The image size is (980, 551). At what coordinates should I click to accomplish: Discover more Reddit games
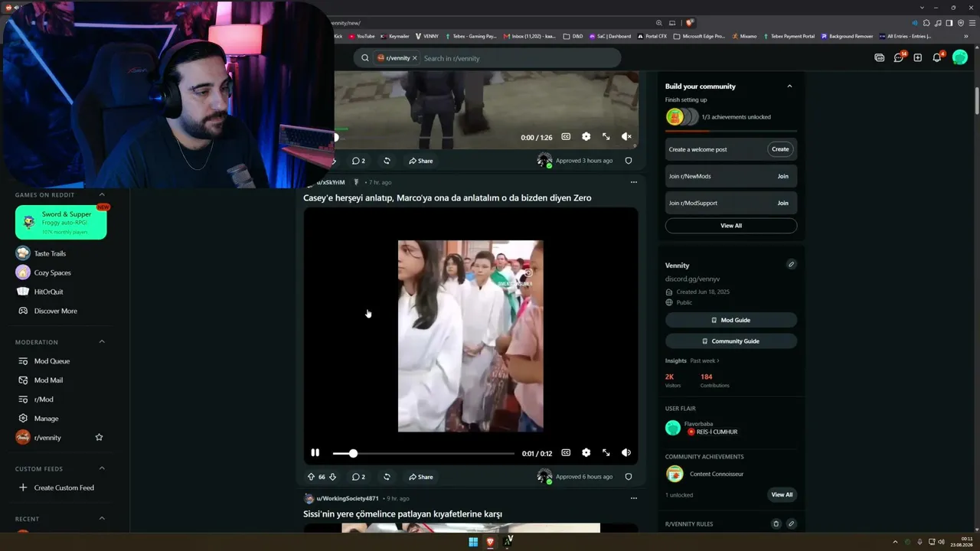55,311
